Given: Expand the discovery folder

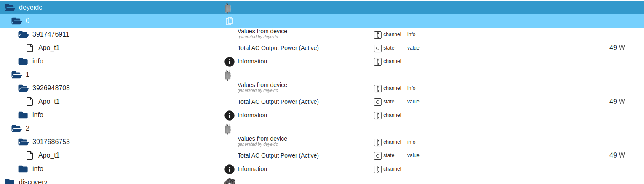Looking at the screenshot, I should pyautogui.click(x=10, y=181).
